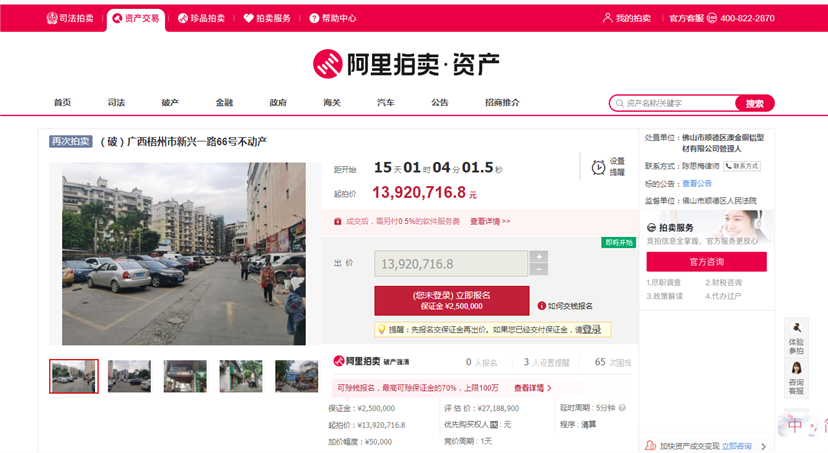
Task: Click the 立即报名 registration button
Action: click(x=451, y=300)
